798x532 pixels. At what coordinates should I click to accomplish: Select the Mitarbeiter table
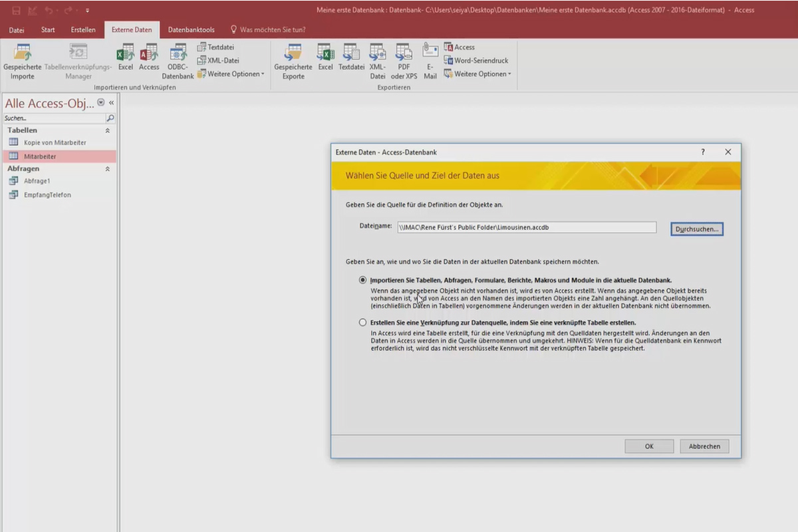(x=59, y=156)
